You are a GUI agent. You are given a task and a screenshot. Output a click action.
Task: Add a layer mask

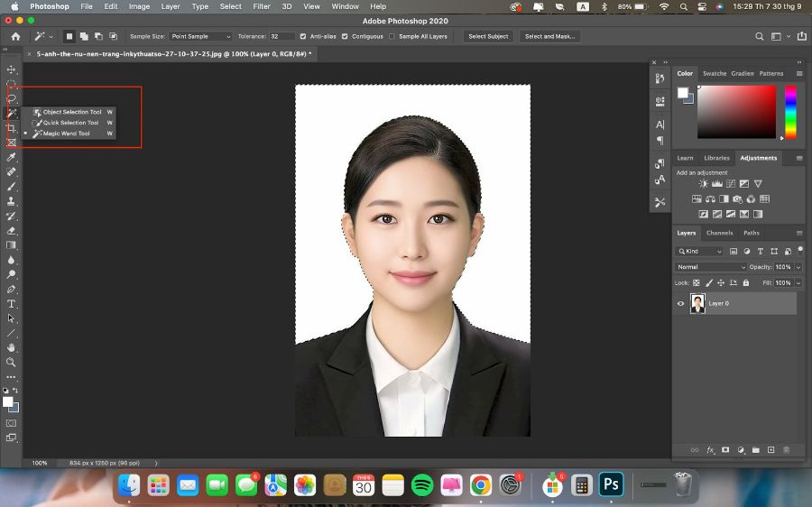coord(725,450)
